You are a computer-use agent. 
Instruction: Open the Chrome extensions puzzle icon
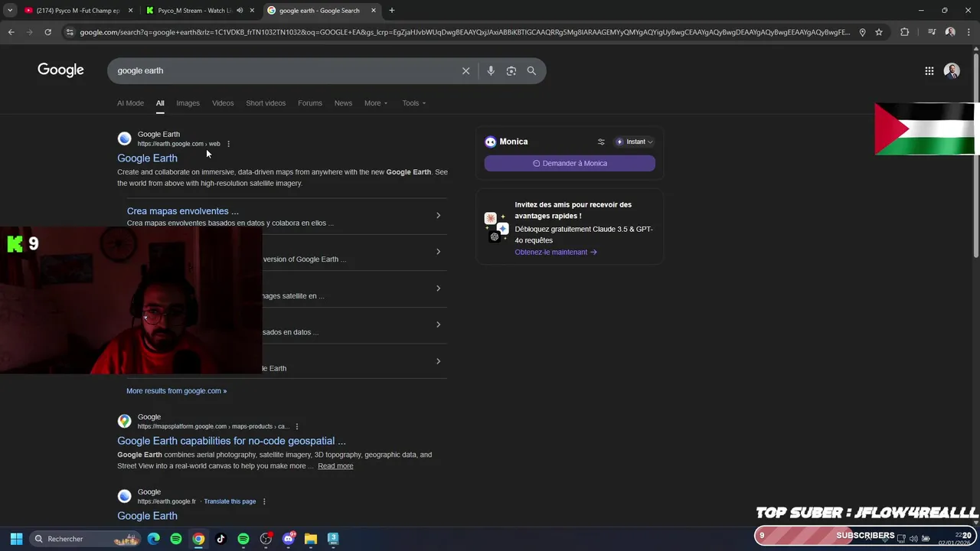[x=904, y=32]
